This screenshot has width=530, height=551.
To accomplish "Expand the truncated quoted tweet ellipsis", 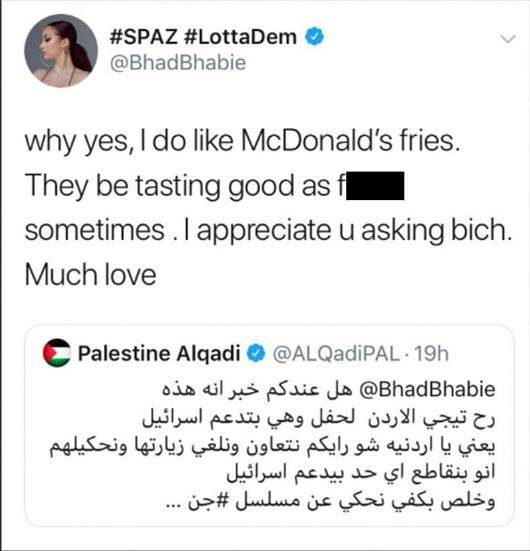I will coord(174,505).
